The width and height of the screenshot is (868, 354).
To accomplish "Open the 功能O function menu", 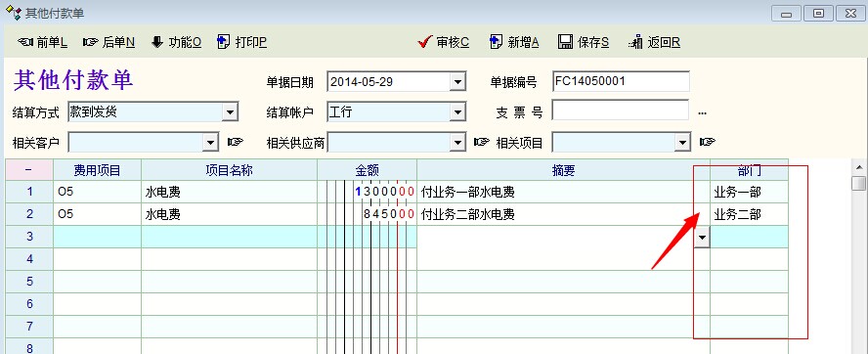I will pyautogui.click(x=177, y=42).
